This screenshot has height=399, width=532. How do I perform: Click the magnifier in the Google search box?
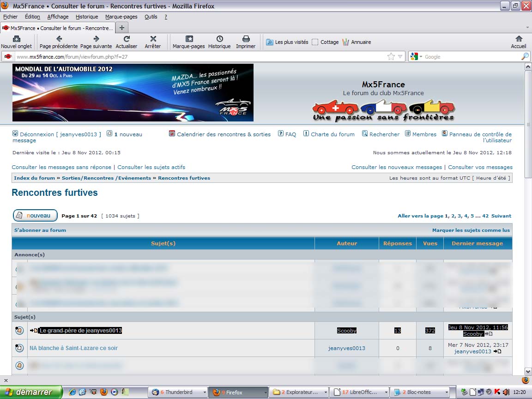(x=525, y=57)
